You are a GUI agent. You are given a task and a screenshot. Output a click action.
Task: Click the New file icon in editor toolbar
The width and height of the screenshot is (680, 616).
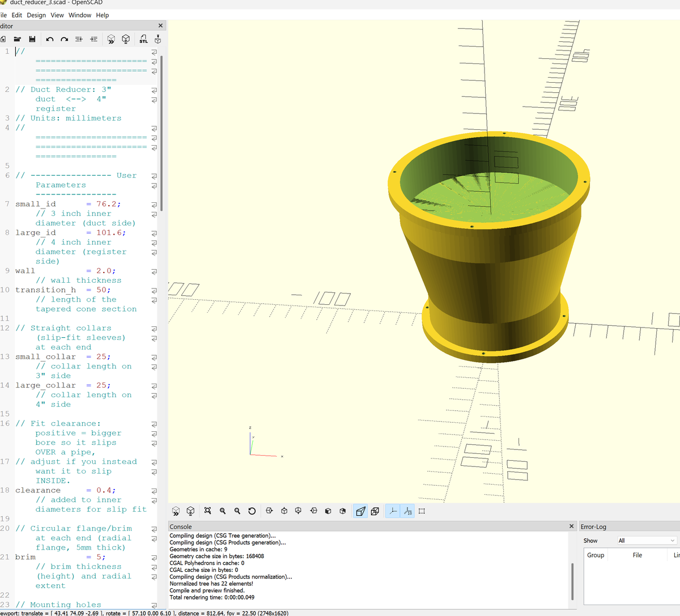pos(3,39)
